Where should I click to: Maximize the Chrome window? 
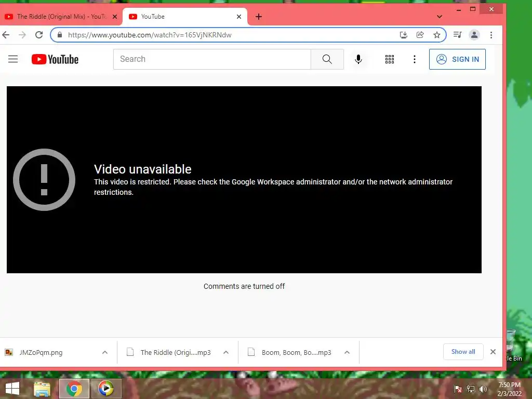[473, 9]
